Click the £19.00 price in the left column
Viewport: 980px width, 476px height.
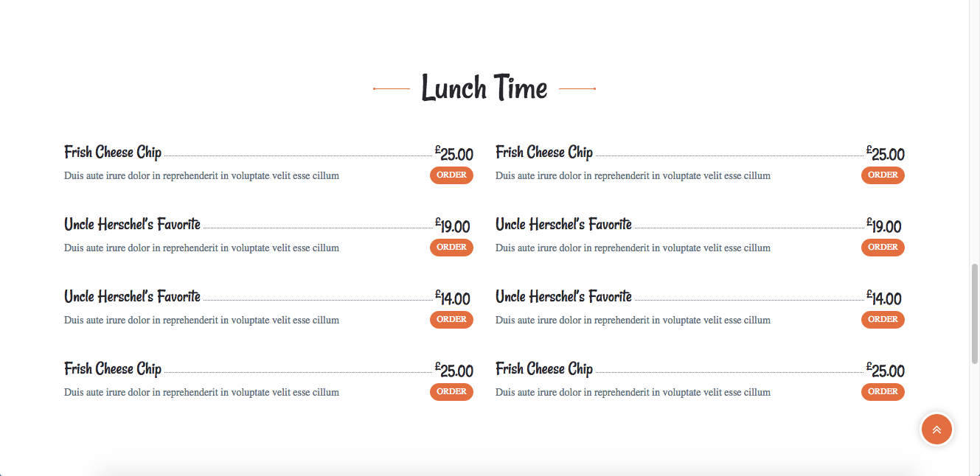[452, 225]
